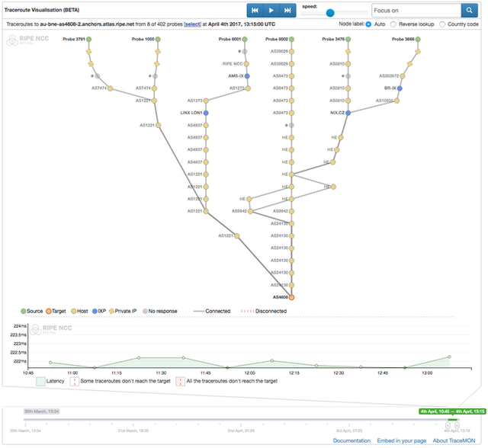This screenshot has width=488, height=448.
Task: Click the IXP legend entry
Action: (x=99, y=311)
